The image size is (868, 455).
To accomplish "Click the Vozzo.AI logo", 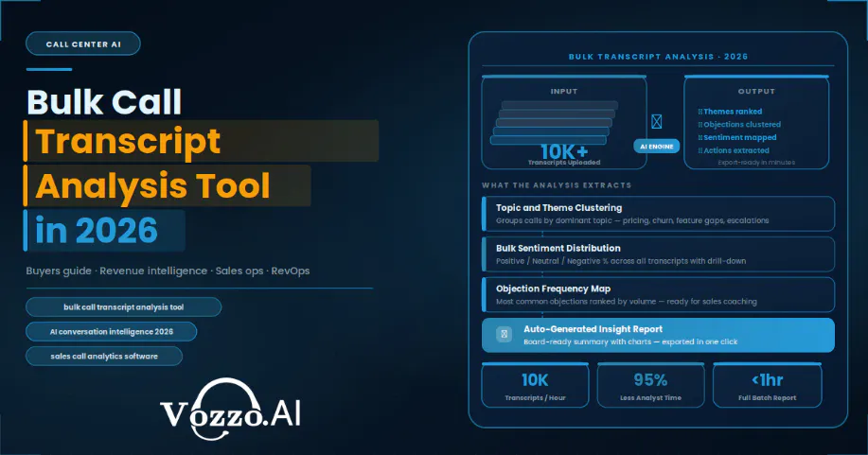I will [x=230, y=410].
